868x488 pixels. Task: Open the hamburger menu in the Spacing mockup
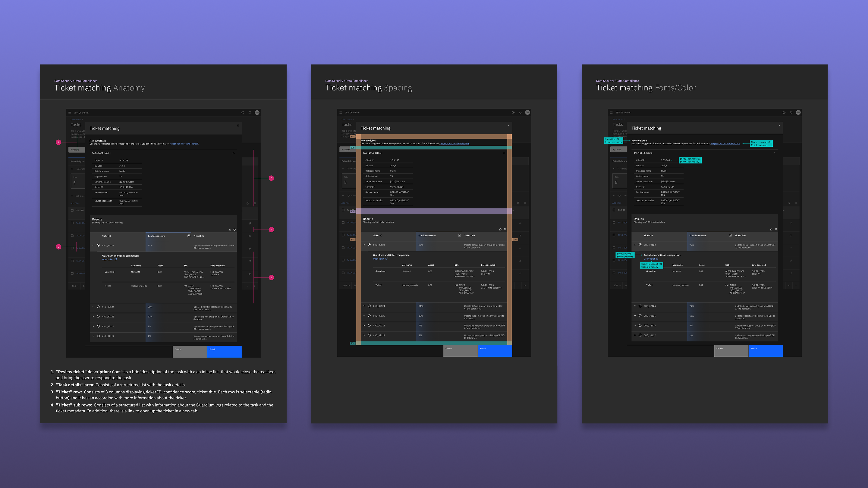coord(341,112)
